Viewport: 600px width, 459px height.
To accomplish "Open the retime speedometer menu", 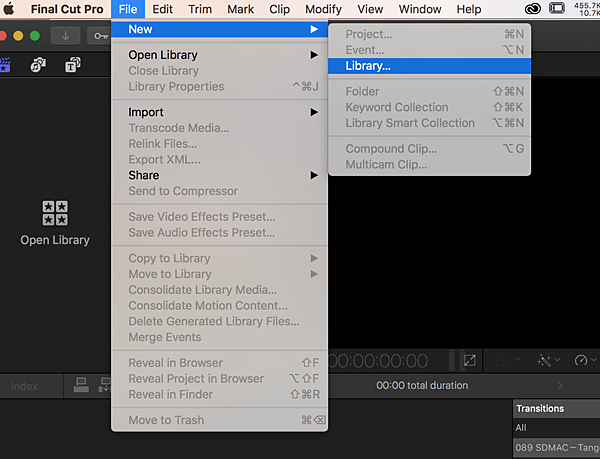I will (585, 360).
